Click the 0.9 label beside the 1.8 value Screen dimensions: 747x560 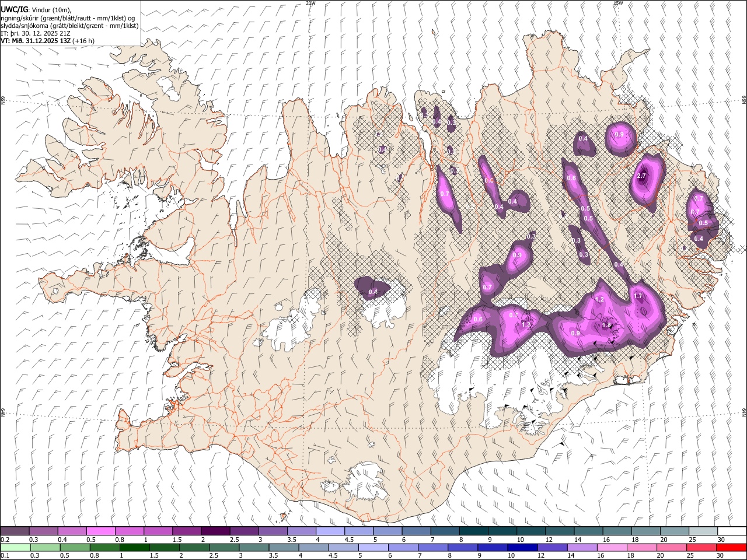pos(575,333)
